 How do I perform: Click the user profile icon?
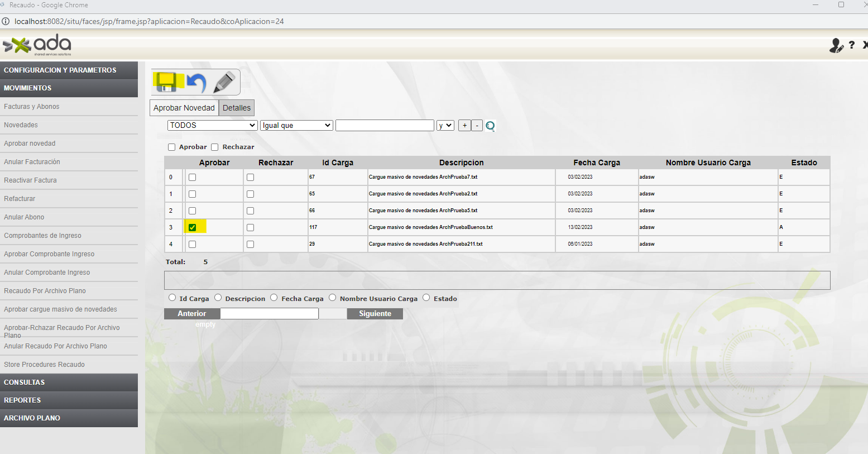pyautogui.click(x=836, y=45)
